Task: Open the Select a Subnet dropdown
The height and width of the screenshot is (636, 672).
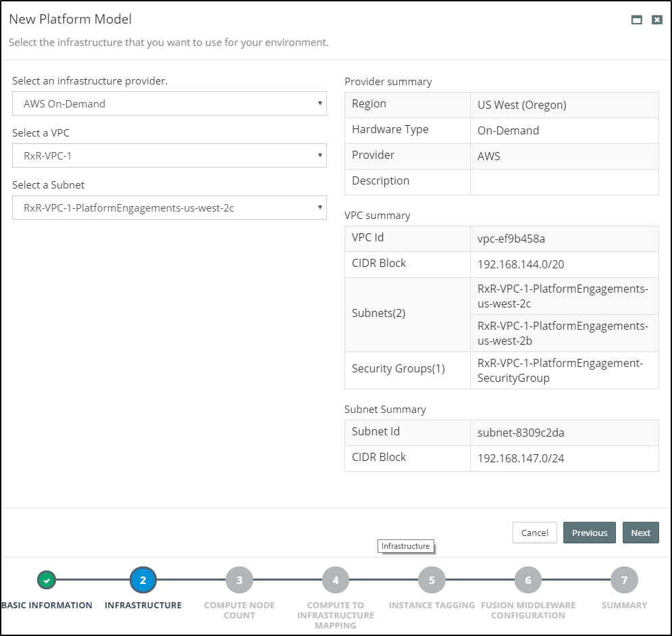Action: pos(169,207)
